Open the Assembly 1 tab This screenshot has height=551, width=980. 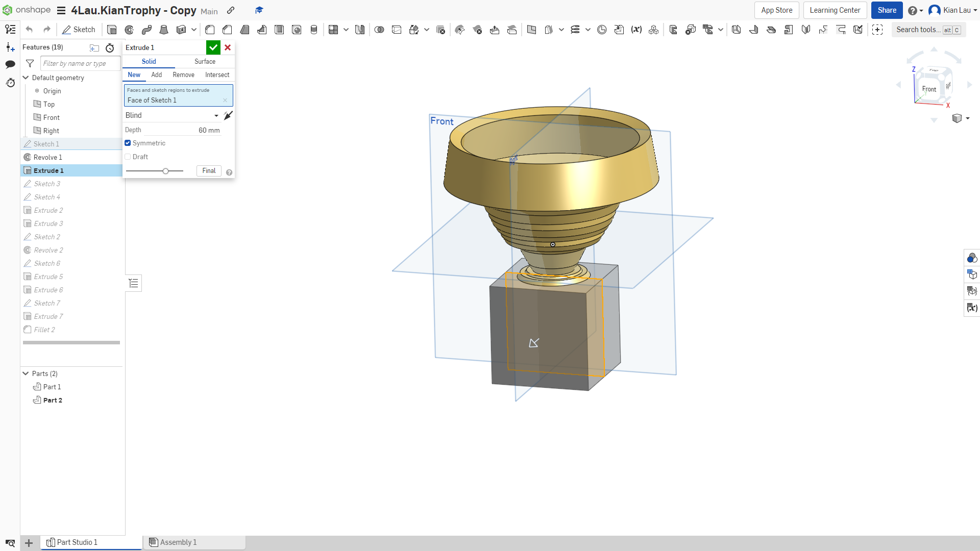click(x=178, y=542)
